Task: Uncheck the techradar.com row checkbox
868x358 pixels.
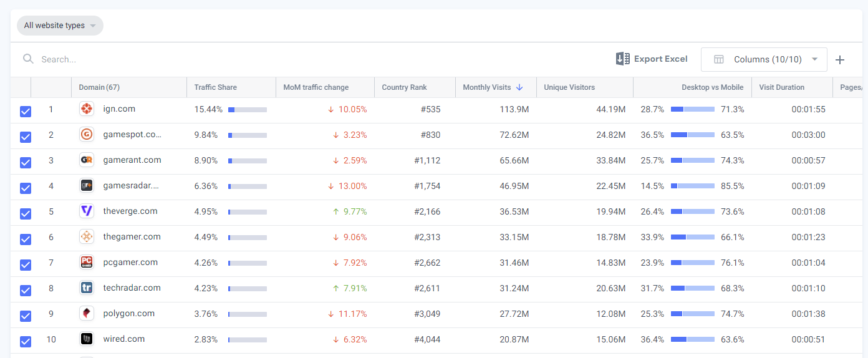Action: [x=26, y=291]
